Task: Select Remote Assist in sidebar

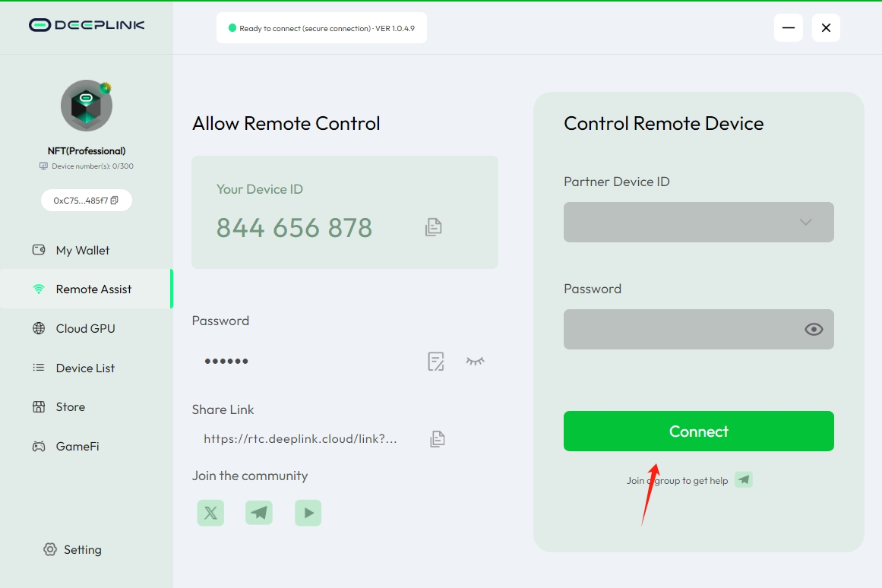Action: [86, 289]
